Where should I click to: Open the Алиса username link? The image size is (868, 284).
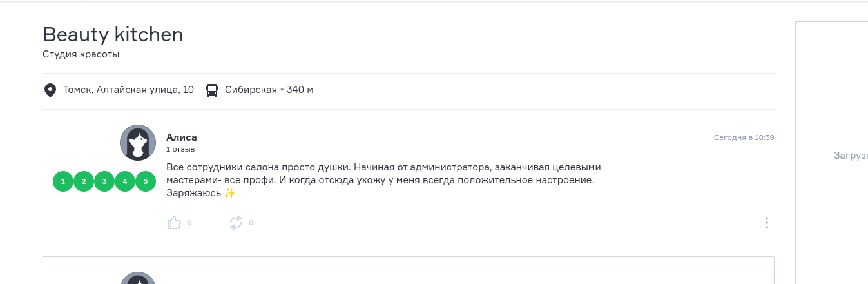click(182, 137)
